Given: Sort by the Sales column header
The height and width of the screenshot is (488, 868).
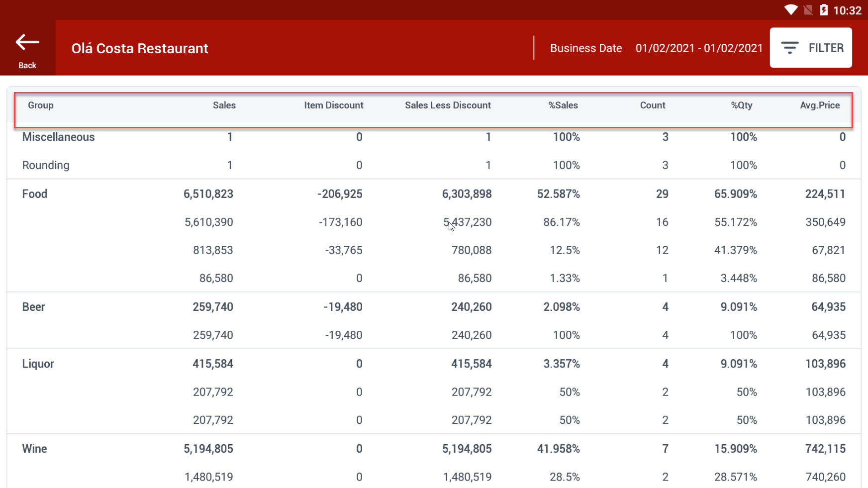Looking at the screenshot, I should pyautogui.click(x=224, y=105).
